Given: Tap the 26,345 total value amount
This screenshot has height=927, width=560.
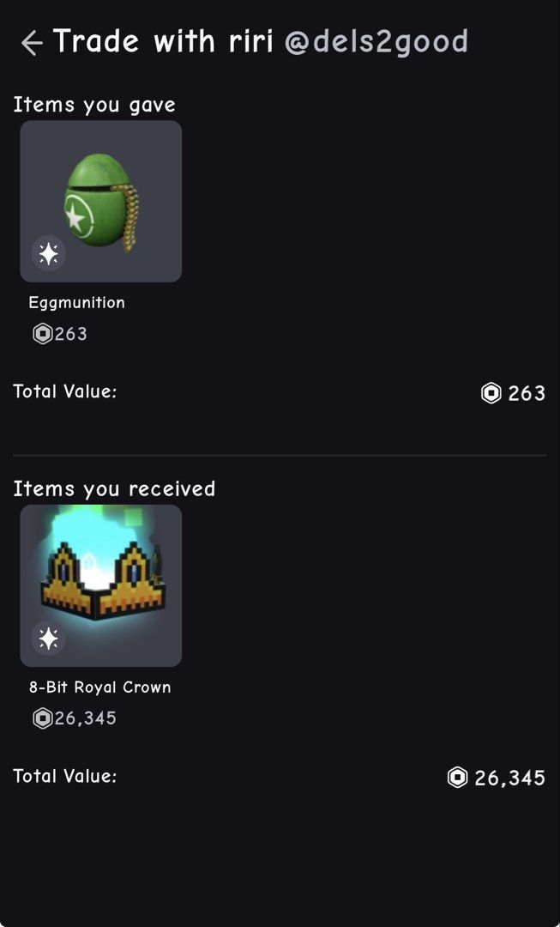Looking at the screenshot, I should click(x=509, y=778).
